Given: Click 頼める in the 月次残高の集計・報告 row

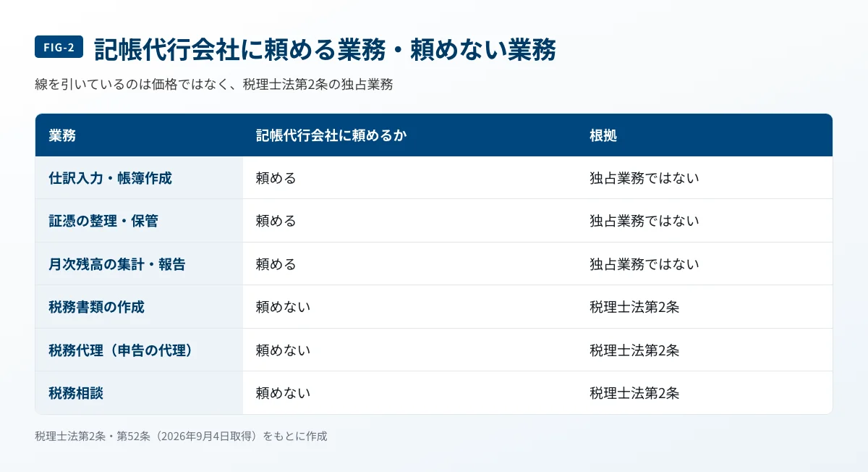Looking at the screenshot, I should (x=276, y=264).
